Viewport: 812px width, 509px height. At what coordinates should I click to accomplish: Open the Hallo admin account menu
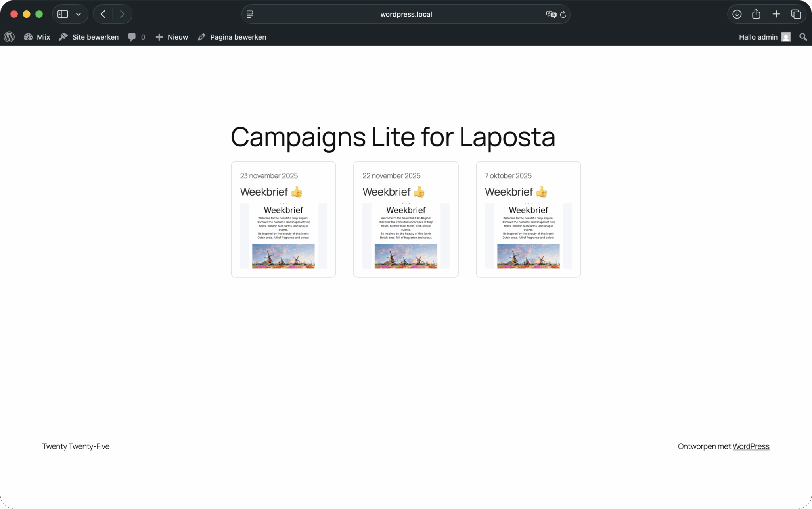[764, 37]
